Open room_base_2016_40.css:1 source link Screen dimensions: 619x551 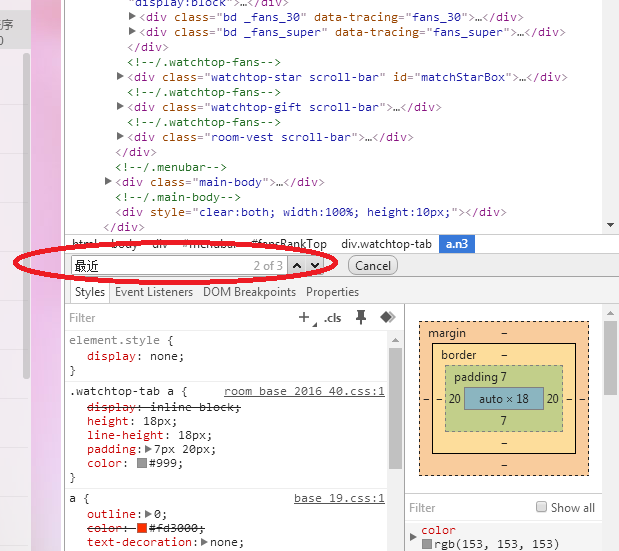[x=304, y=391]
